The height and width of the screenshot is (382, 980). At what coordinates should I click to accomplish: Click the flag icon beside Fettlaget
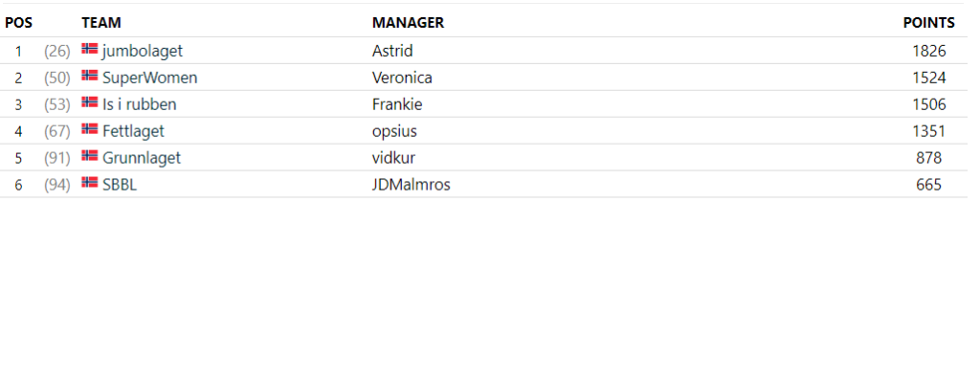point(89,129)
